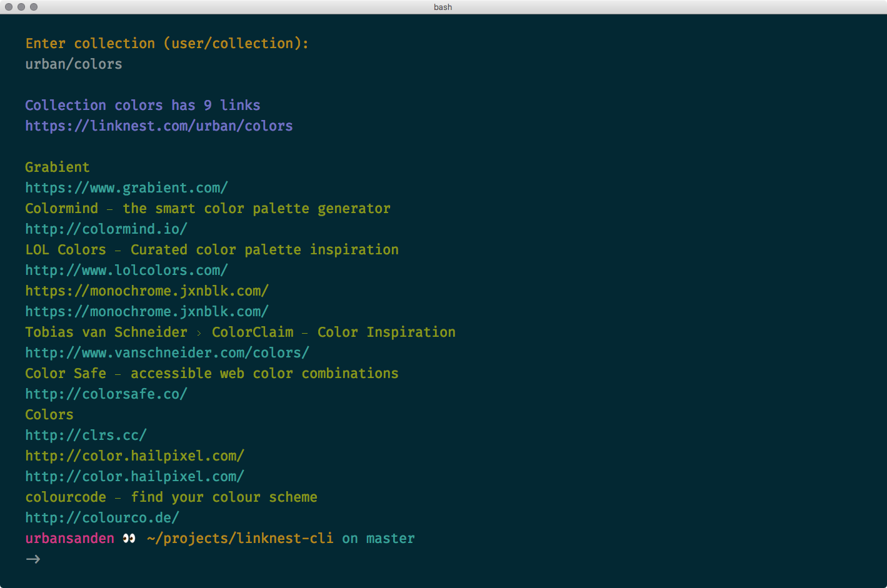The image size is (887, 588).
Task: Open the http://colormind.io/ URL
Action: [x=106, y=229]
